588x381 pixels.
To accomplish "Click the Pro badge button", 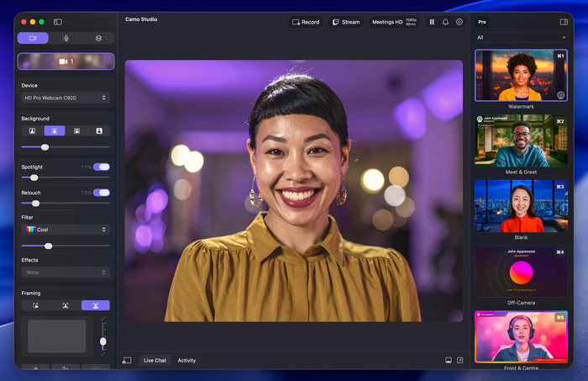I will 482,22.
